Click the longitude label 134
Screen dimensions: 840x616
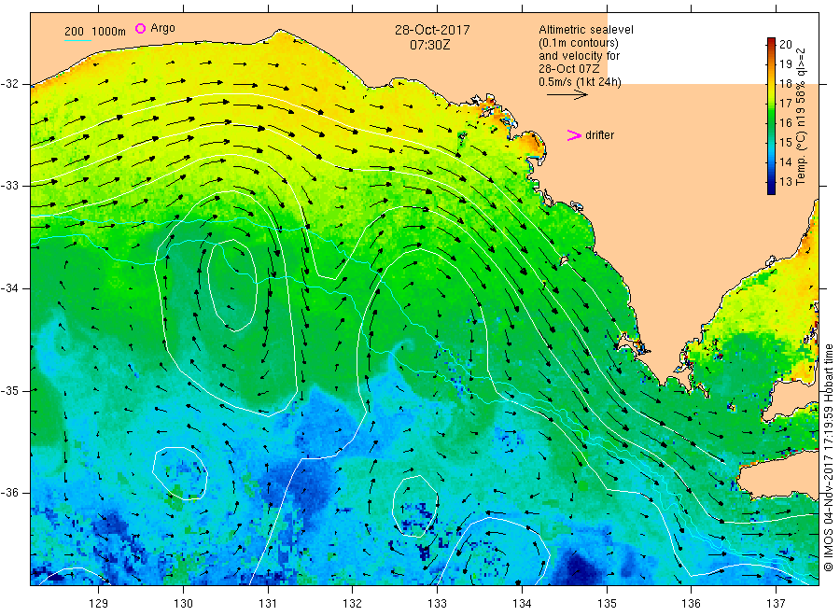click(522, 604)
